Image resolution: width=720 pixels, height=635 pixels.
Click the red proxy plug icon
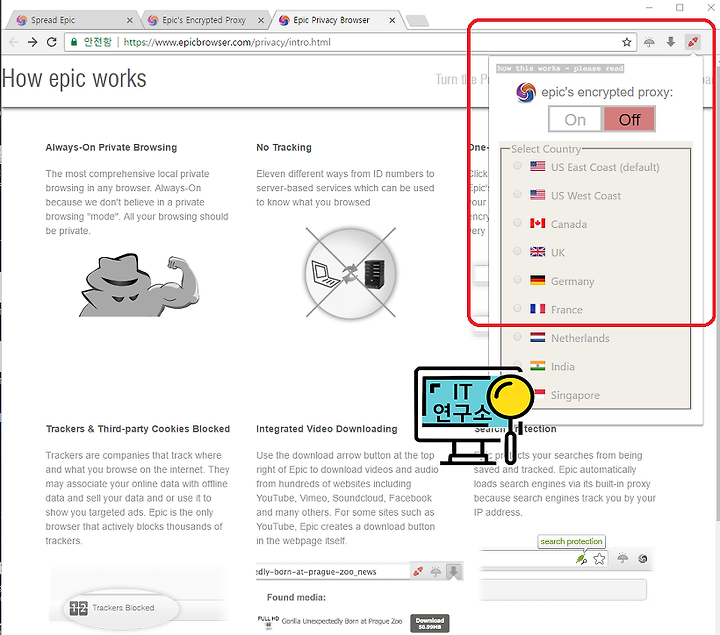point(692,42)
